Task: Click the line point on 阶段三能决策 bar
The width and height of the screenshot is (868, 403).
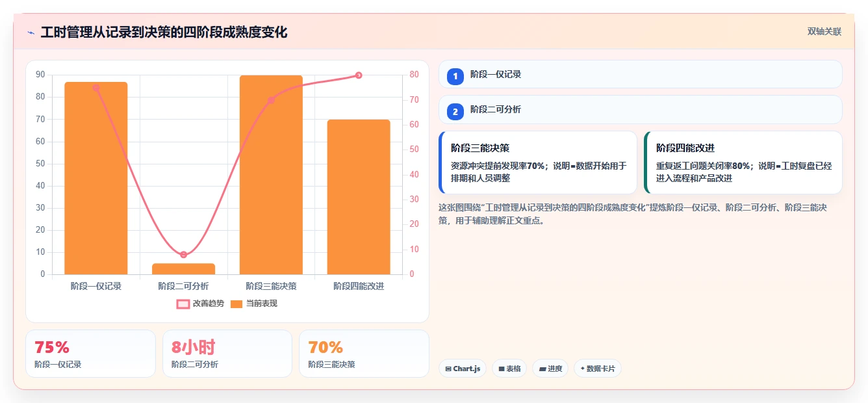Action: (271, 100)
